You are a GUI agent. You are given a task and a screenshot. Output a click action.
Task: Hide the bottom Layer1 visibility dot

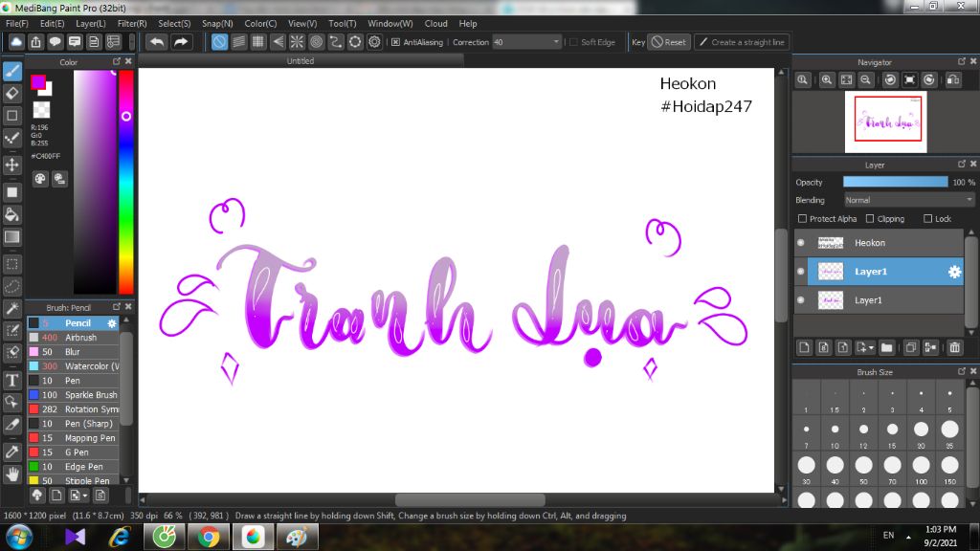coord(801,299)
